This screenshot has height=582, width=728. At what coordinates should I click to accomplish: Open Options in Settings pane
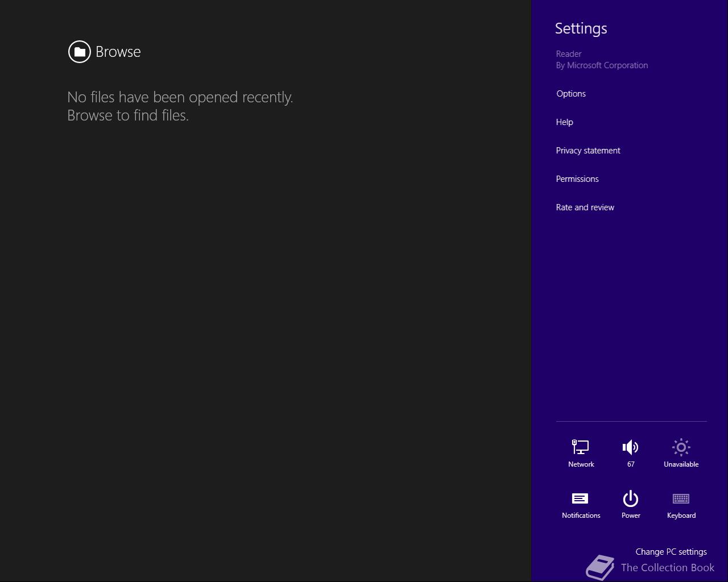coord(571,94)
